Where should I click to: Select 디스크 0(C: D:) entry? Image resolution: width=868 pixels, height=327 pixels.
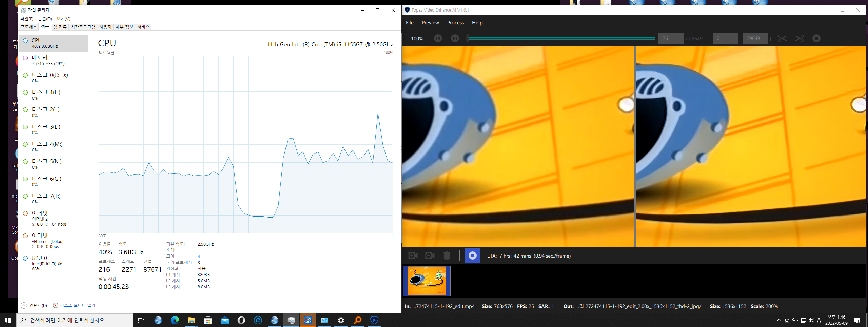coord(54,78)
